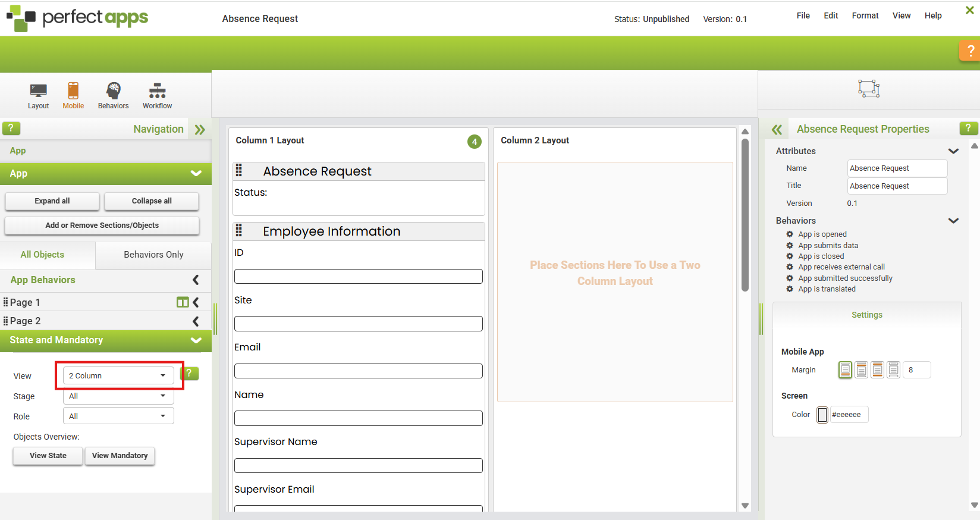Click the Supervisor Name input field
This screenshot has width=980, height=520.
tap(358, 465)
